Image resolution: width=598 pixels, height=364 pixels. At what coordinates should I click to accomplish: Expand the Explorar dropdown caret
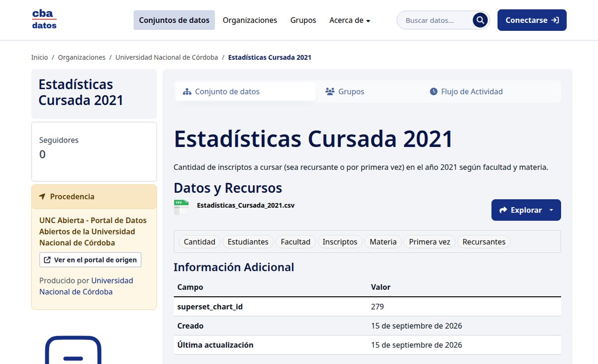[551, 210]
